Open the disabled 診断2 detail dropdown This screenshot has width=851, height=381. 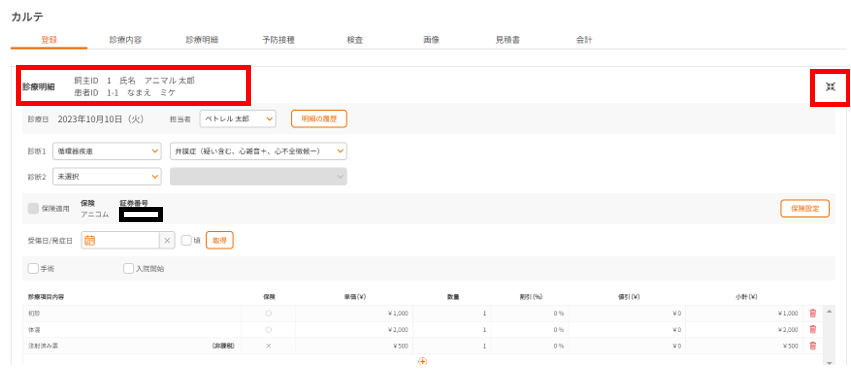pyautogui.click(x=258, y=176)
